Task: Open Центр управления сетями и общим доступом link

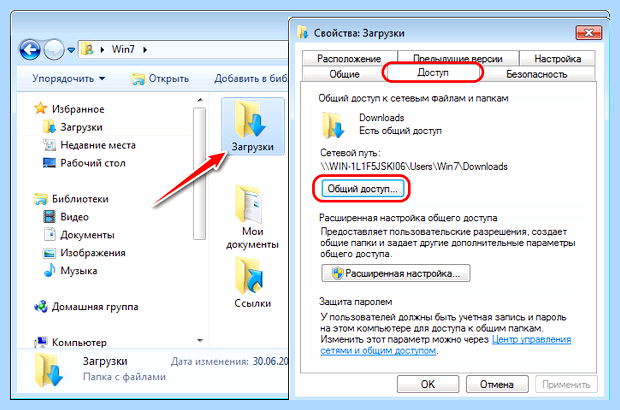Action: tap(446, 345)
